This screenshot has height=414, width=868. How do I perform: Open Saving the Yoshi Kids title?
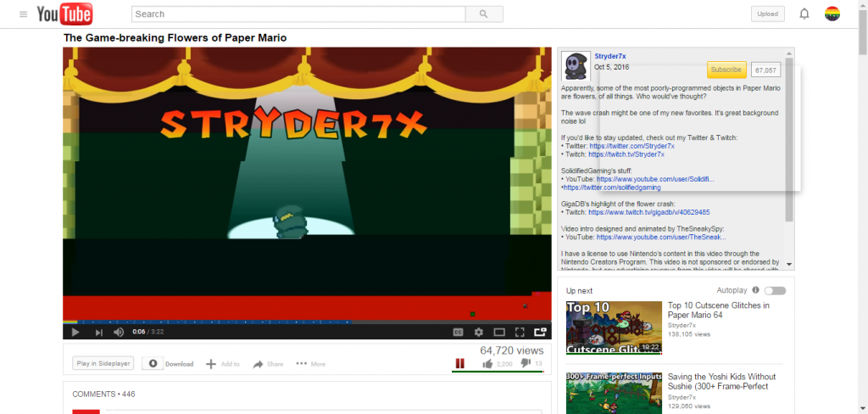[722, 381]
